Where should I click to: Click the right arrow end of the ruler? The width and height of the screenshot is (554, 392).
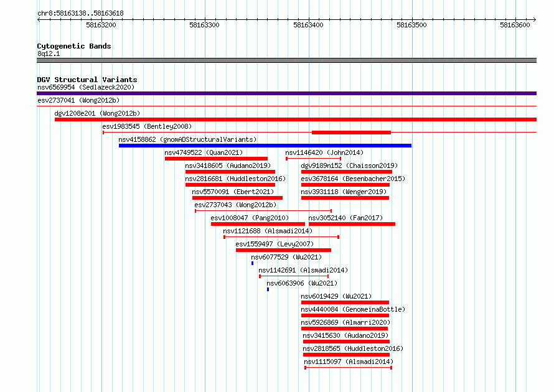[535, 19]
